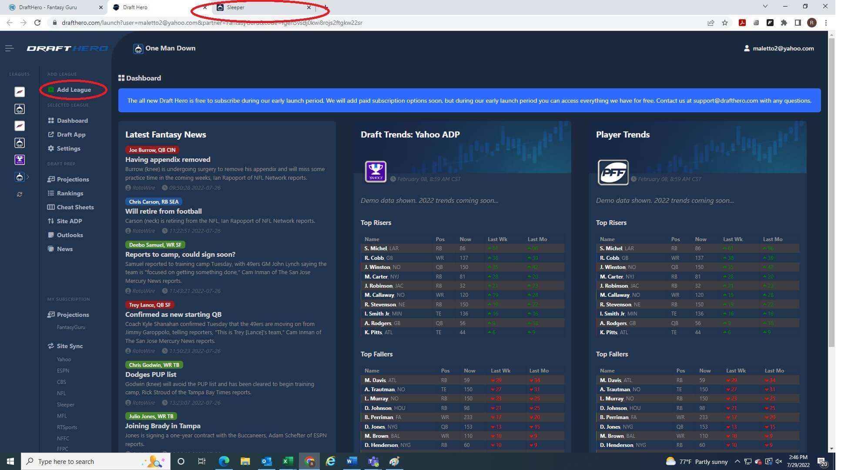Image resolution: width=868 pixels, height=470 pixels.
Task: Go back using the browser back arrow
Action: [10, 23]
